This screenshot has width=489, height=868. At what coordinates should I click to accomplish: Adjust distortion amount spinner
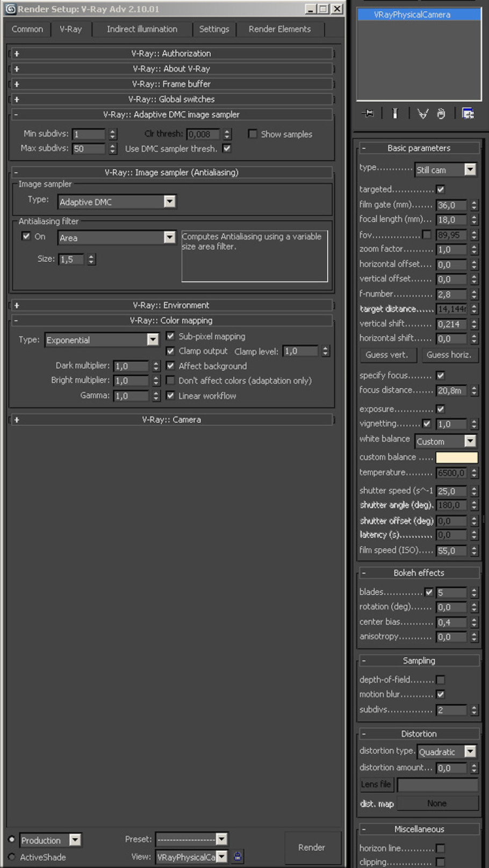coord(474,769)
